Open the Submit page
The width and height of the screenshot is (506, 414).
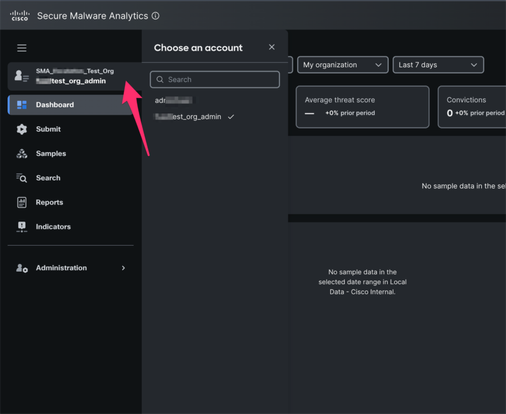(48, 129)
